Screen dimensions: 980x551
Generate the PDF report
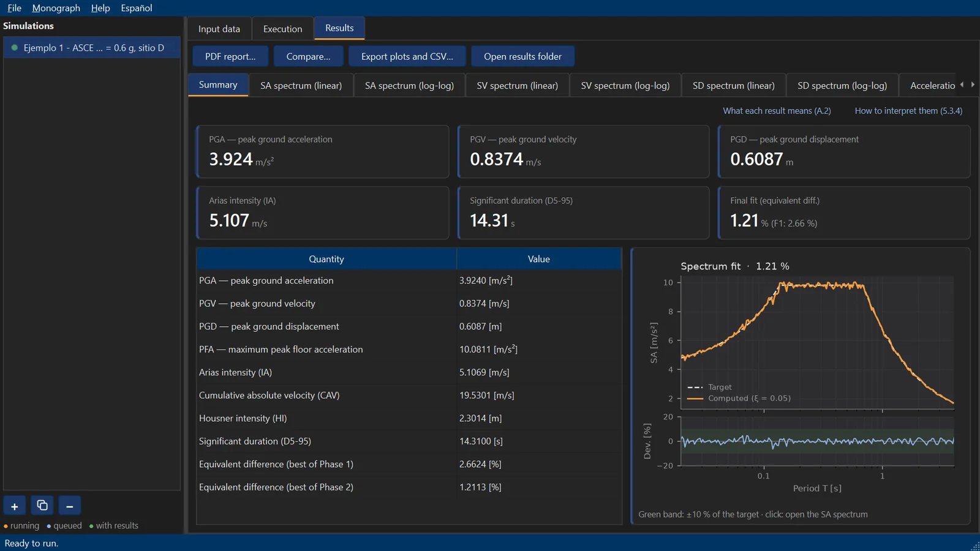tap(230, 56)
